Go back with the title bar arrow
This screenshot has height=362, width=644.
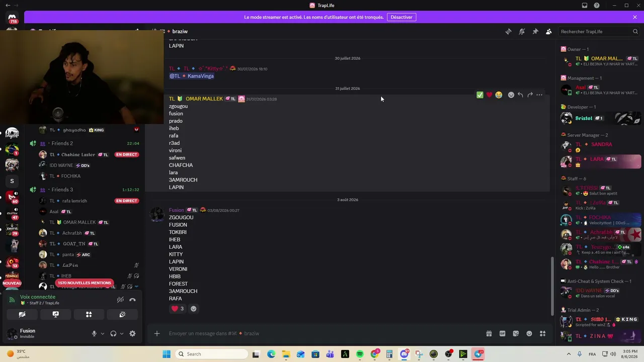point(8,6)
